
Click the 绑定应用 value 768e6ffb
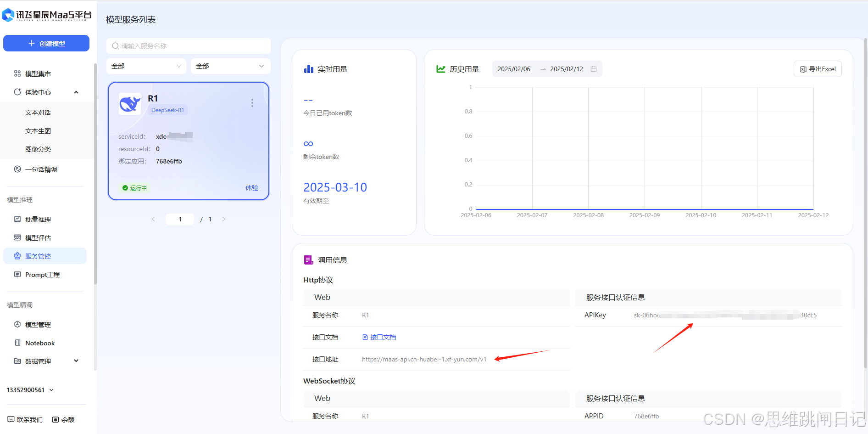169,161
